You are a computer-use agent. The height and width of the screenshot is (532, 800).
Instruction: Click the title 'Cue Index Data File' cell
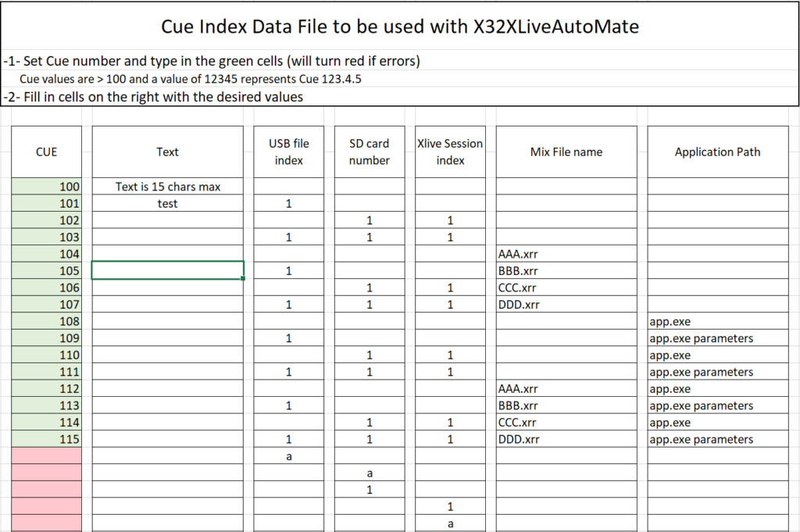(x=400, y=27)
